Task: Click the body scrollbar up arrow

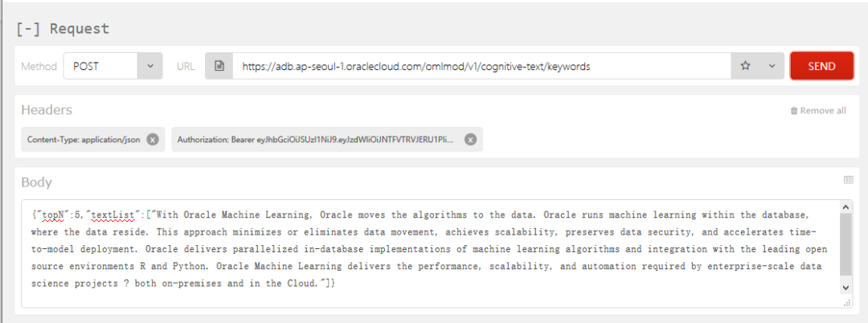Action: pyautogui.click(x=845, y=207)
